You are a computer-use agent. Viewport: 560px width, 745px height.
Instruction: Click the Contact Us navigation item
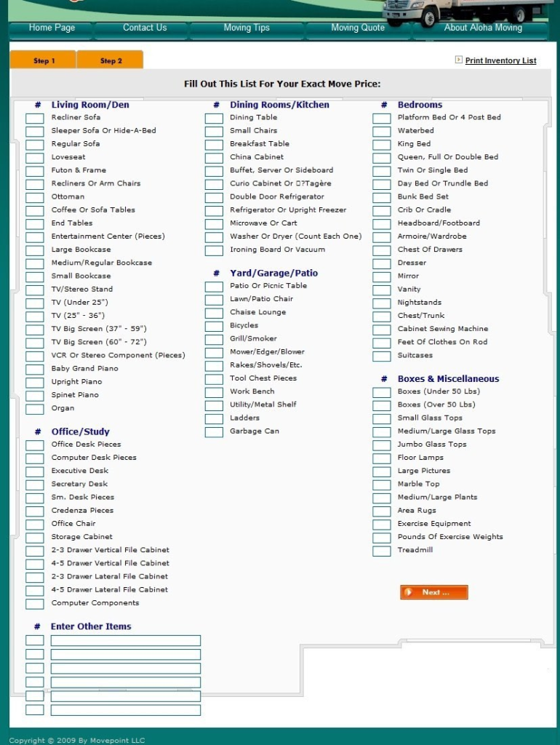coord(144,28)
